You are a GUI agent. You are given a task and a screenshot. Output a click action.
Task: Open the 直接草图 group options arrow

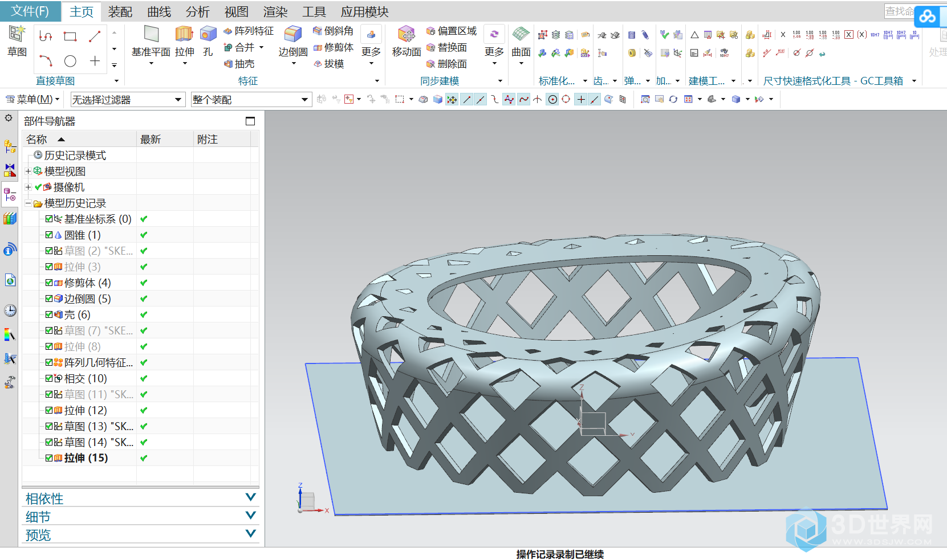(x=117, y=81)
